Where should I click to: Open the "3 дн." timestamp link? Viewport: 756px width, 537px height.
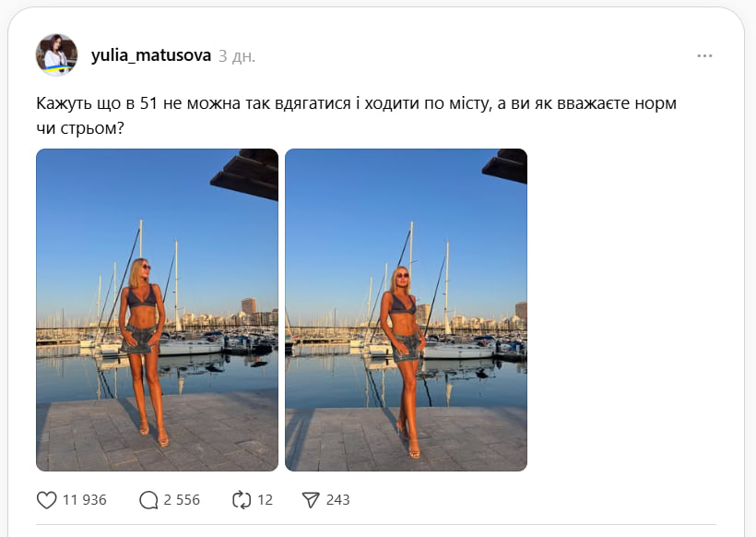(x=237, y=56)
